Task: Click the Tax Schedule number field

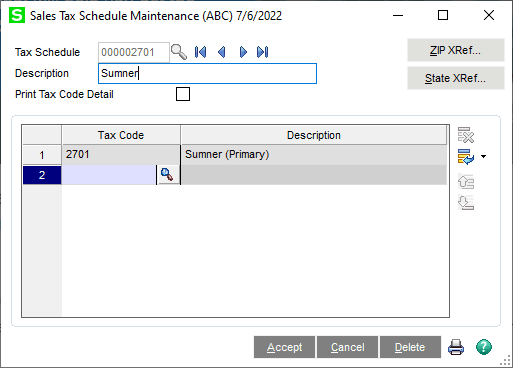Action: click(x=134, y=52)
